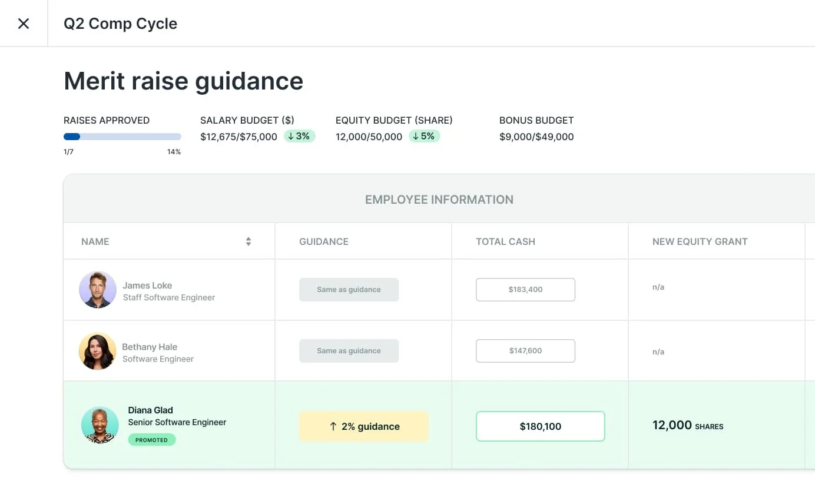815x504 pixels.
Task: Click James Loke's Same as guidance button
Action: tap(349, 290)
